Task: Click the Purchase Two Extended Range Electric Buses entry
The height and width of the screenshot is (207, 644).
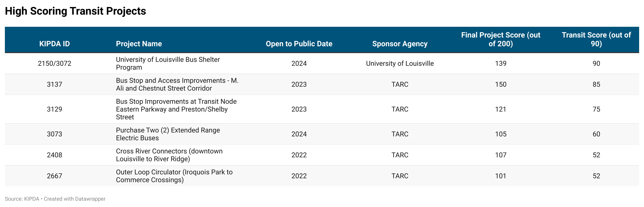Action: point(168,134)
